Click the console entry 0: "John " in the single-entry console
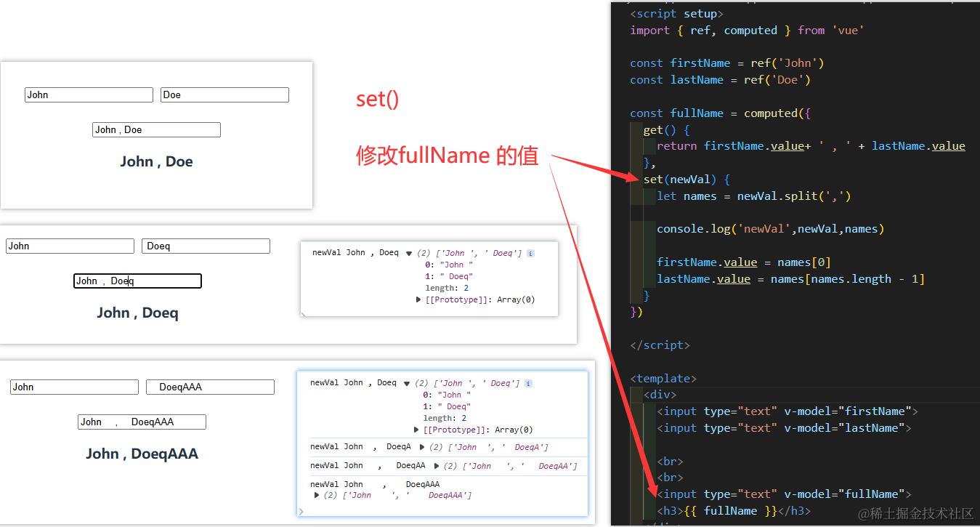 pos(449,265)
